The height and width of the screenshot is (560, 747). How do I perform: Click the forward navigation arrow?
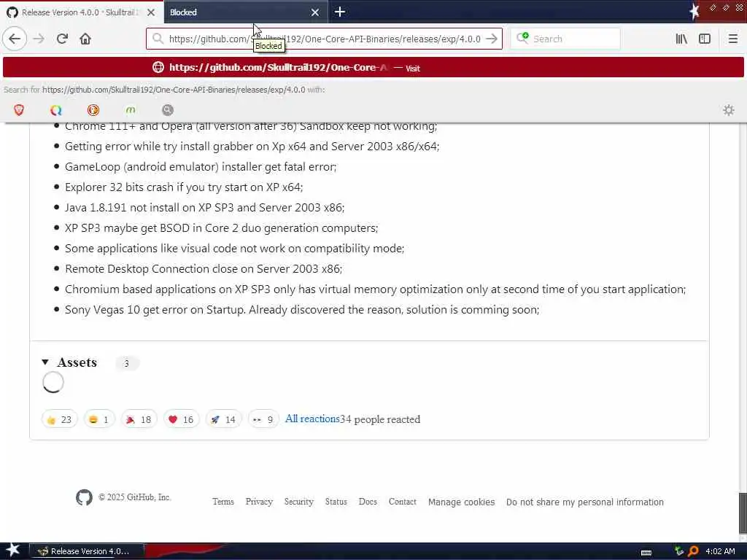(39, 39)
